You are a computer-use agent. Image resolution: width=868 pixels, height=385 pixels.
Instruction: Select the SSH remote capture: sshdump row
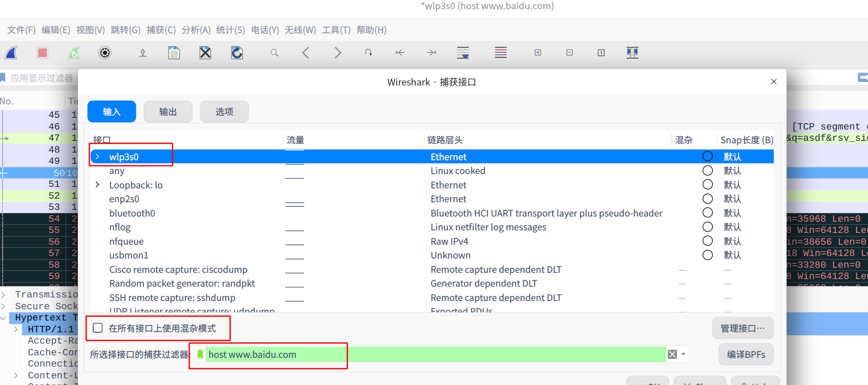[432, 297]
